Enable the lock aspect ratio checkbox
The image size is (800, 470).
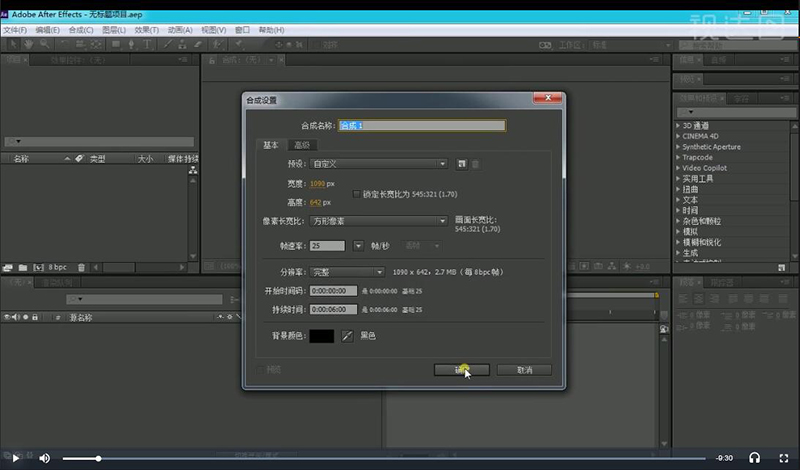tap(356, 192)
